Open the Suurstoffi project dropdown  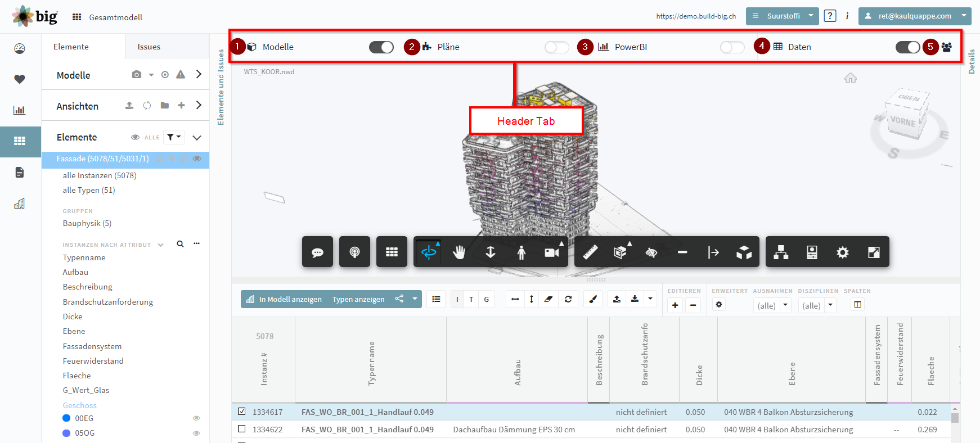point(782,16)
